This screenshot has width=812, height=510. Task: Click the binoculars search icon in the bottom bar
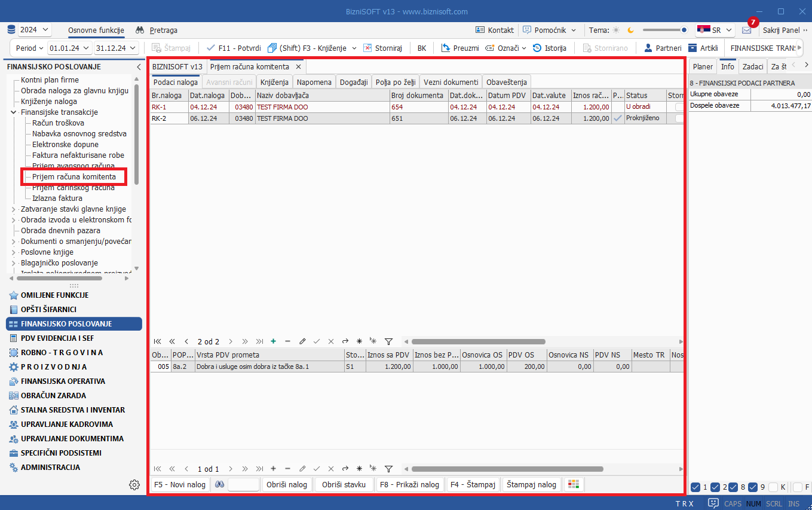coord(219,484)
